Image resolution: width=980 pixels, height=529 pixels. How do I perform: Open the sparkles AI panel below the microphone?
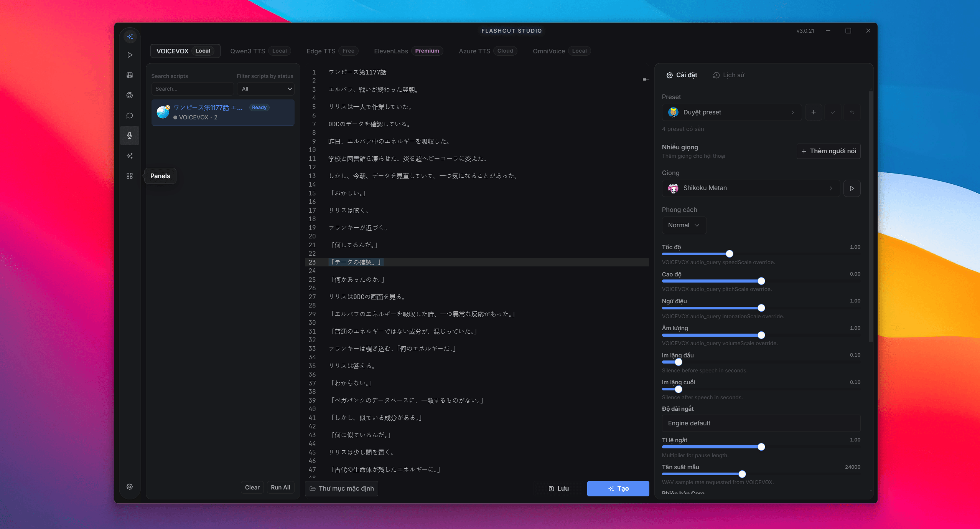(x=130, y=156)
